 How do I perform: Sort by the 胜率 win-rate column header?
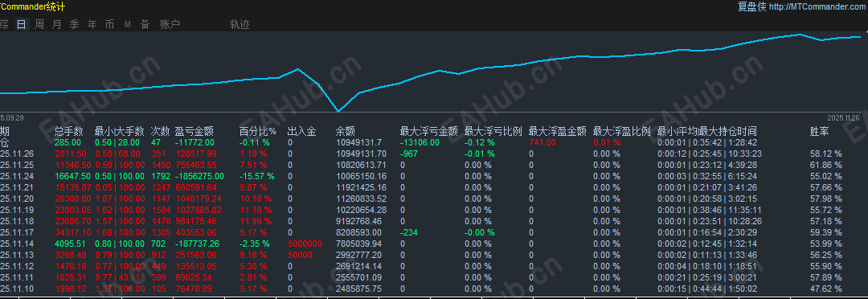(x=819, y=131)
